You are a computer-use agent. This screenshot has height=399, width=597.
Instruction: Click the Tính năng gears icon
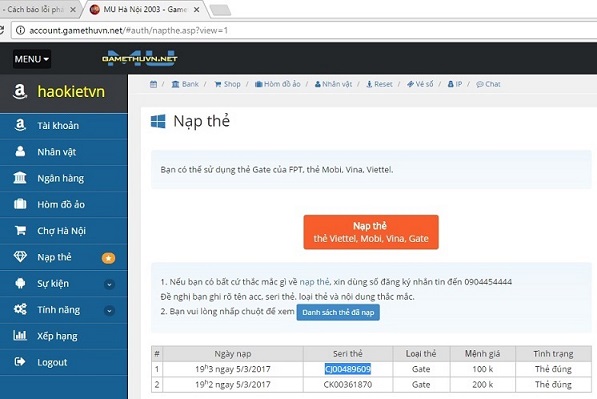coord(20,309)
